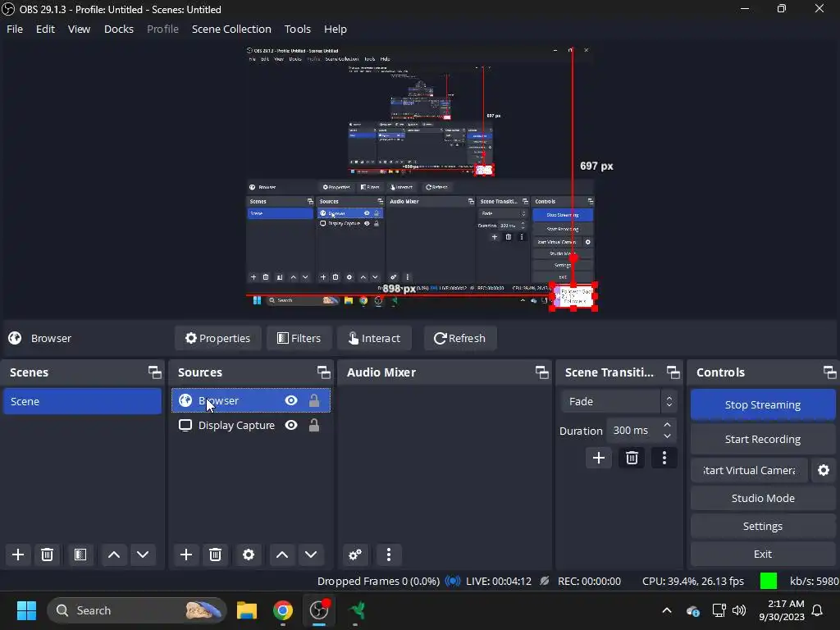The height and width of the screenshot is (630, 840).
Task: Open File Explorer from taskbar
Action: pos(247,610)
